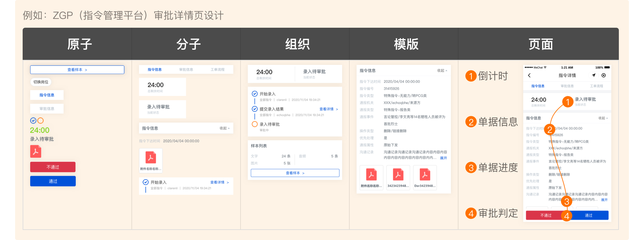Click '删除/链接删除' in the 模版 column
Screen dimensions: 644x240
[x=395, y=131]
